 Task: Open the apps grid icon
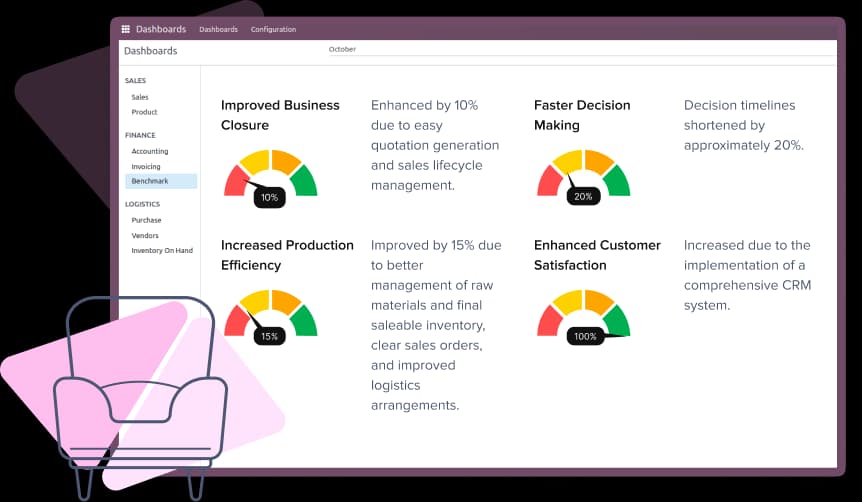point(125,29)
